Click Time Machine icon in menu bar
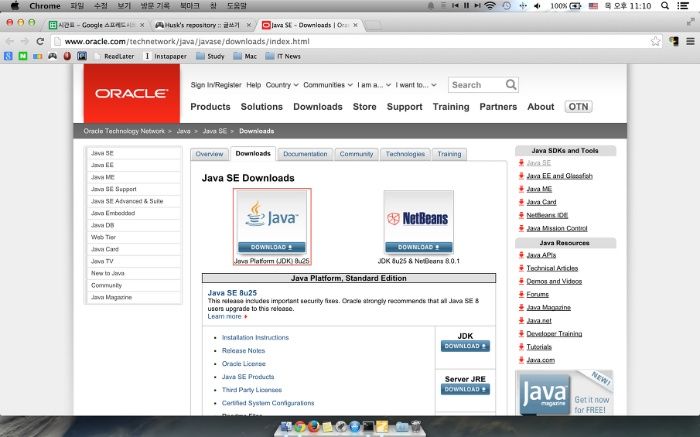The width and height of the screenshot is (700, 437). [506, 6]
